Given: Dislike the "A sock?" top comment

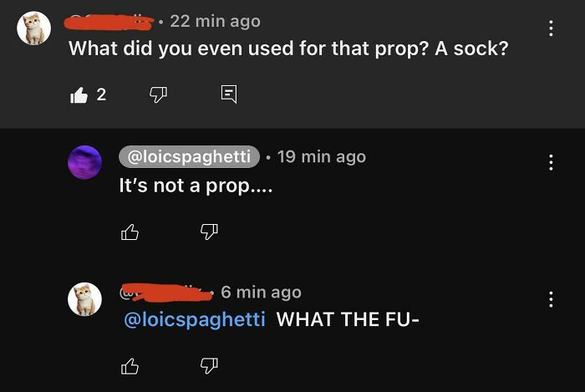Looking at the screenshot, I should click(x=159, y=95).
